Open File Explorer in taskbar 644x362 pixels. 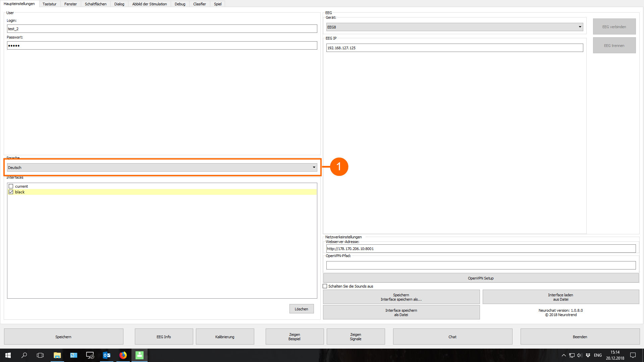pyautogui.click(x=57, y=355)
